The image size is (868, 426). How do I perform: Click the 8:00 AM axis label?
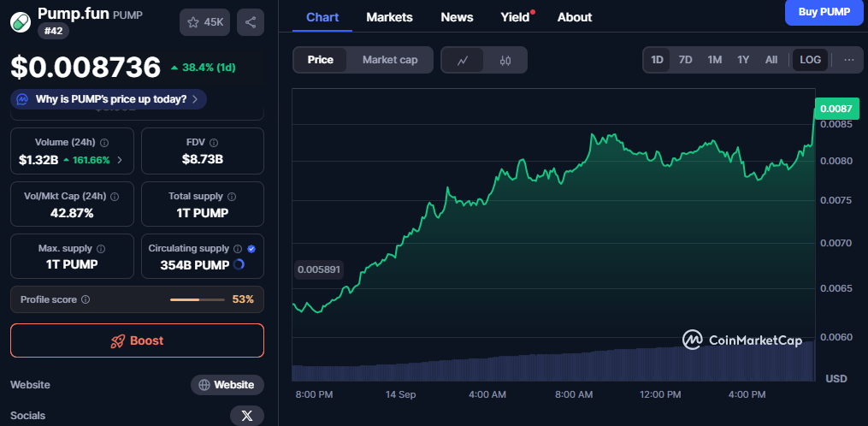574,395
